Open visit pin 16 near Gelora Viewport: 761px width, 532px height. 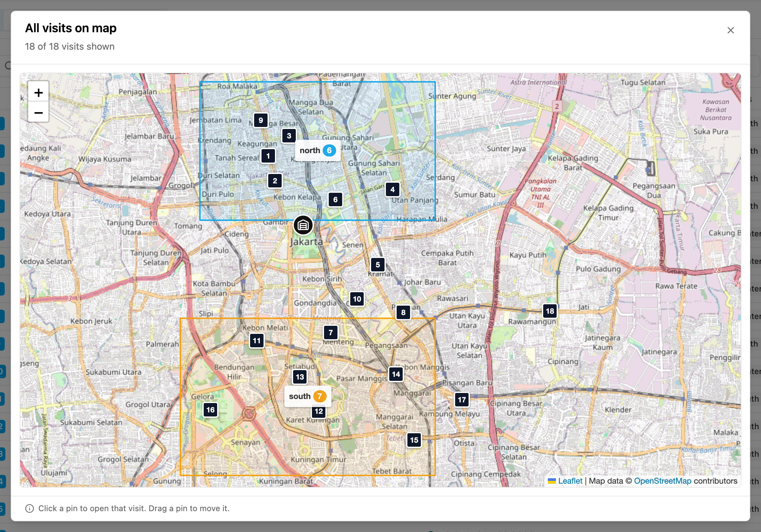(210, 410)
